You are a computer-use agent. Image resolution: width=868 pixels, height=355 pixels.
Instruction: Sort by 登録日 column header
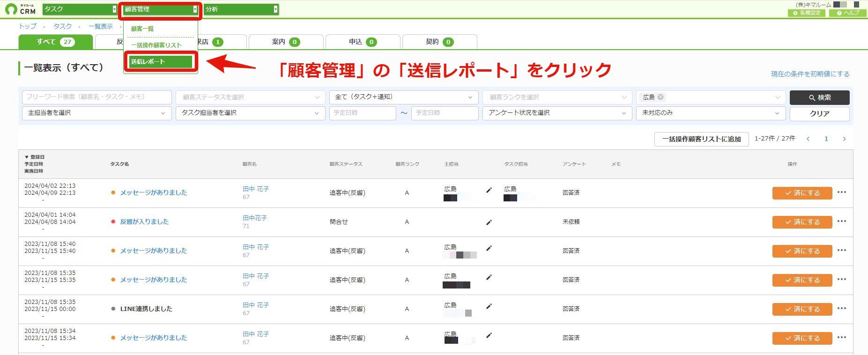click(35, 157)
